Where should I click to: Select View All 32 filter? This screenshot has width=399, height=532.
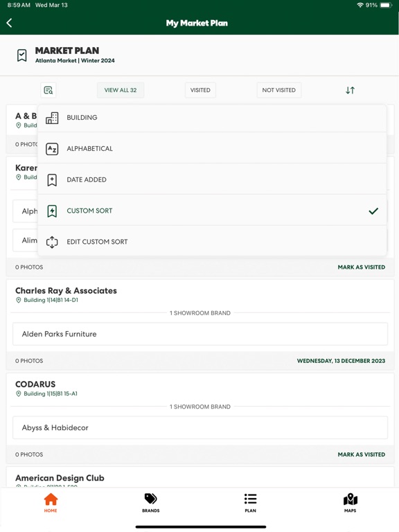121,90
